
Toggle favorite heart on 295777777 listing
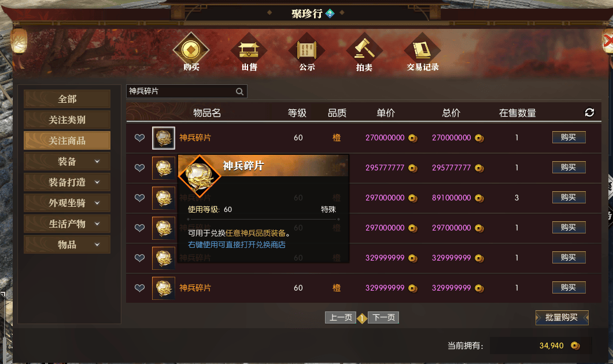(x=139, y=168)
